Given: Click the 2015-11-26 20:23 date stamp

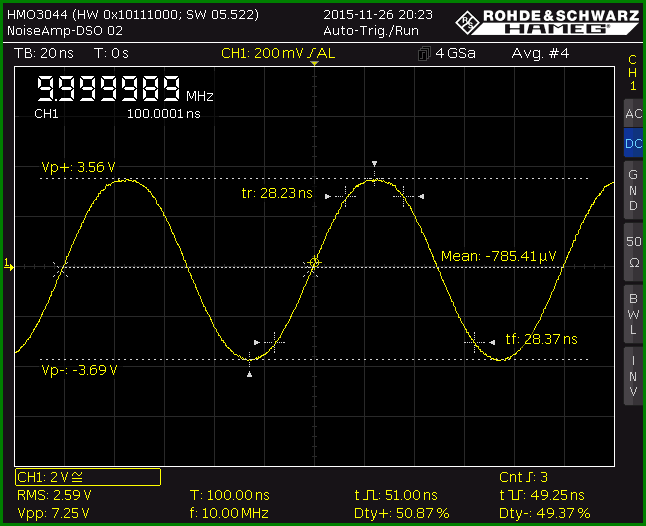Looking at the screenshot, I should click(x=378, y=15).
